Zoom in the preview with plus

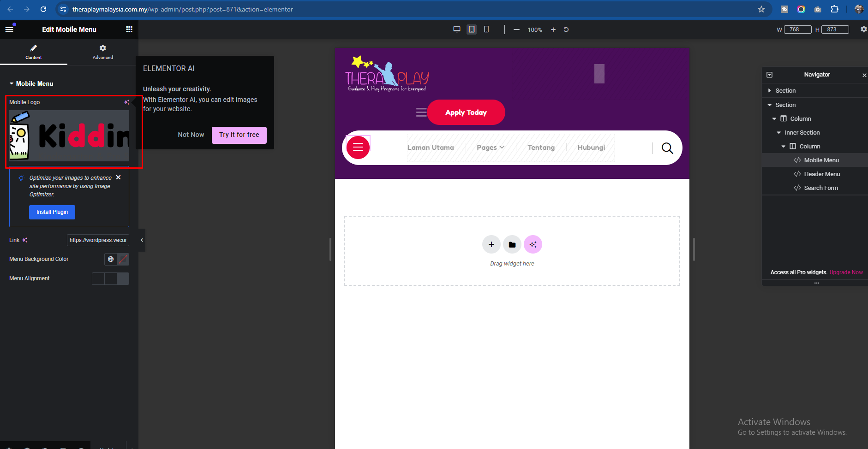tap(553, 30)
